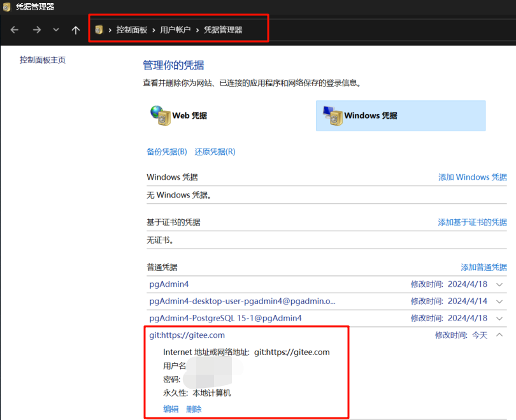Go up one level with the up arrow
Image resolution: width=516 pixels, height=420 pixels.
(x=76, y=30)
